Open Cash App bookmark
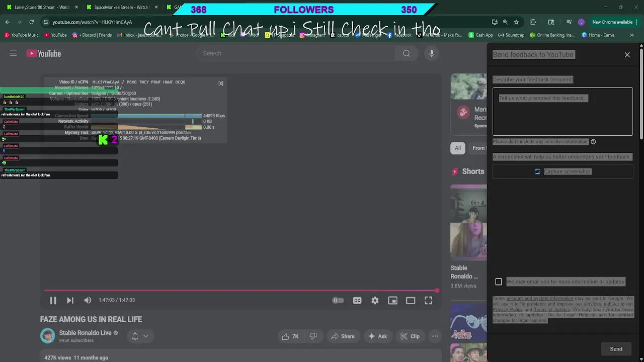644x362 pixels. click(x=480, y=35)
